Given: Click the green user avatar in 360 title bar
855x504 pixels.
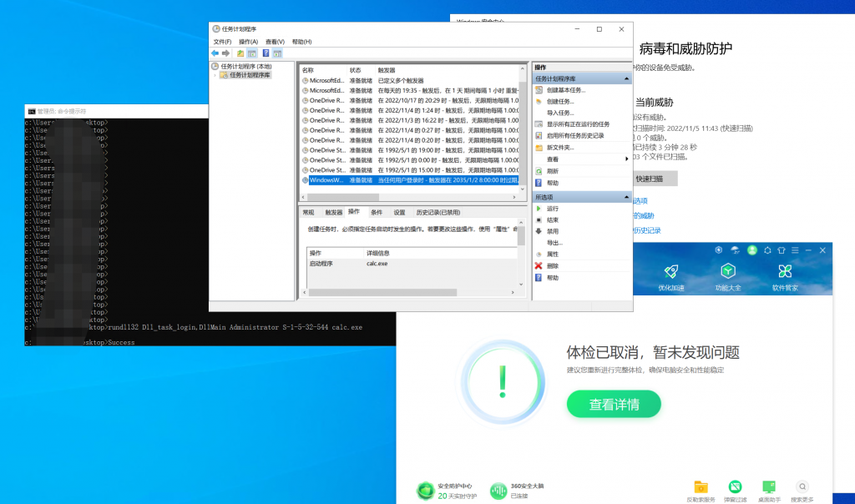Looking at the screenshot, I should tap(752, 250).
